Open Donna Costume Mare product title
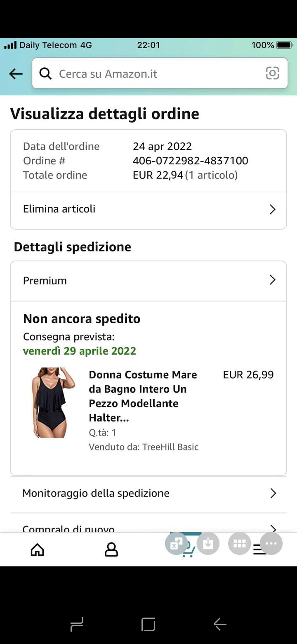Screen dimensions: 297x644 click(x=143, y=396)
